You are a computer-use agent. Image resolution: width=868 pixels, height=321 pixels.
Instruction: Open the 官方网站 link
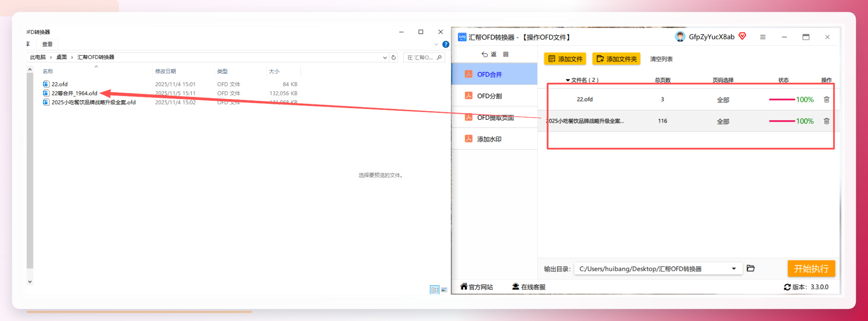click(477, 287)
